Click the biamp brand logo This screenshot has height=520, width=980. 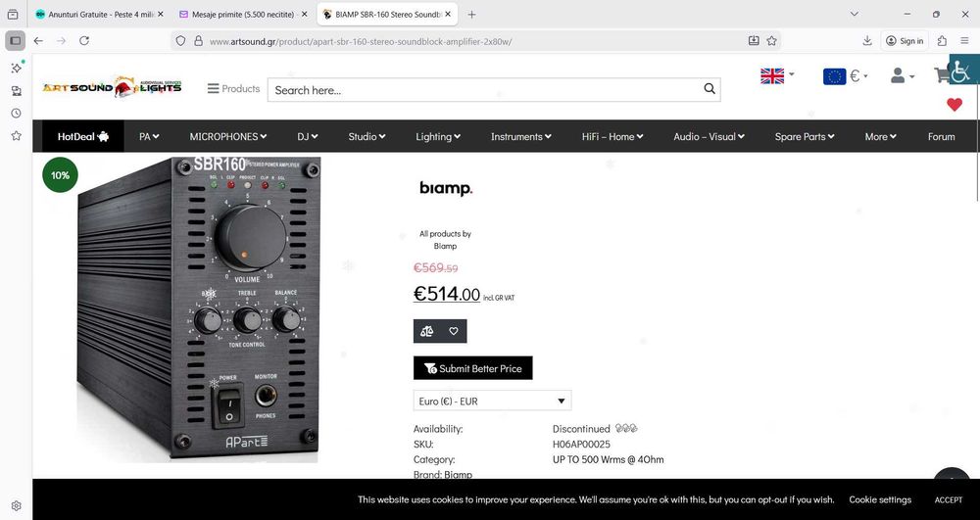click(446, 189)
